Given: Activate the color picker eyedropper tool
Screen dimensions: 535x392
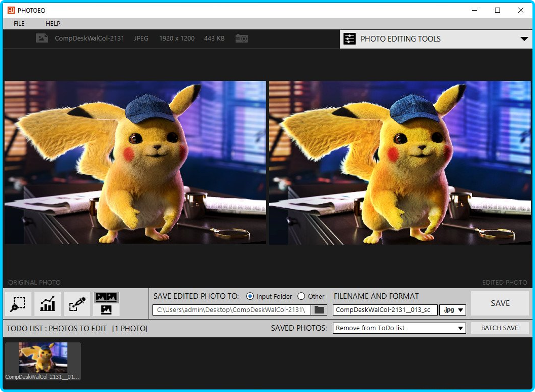Looking at the screenshot, I should pos(77,304).
